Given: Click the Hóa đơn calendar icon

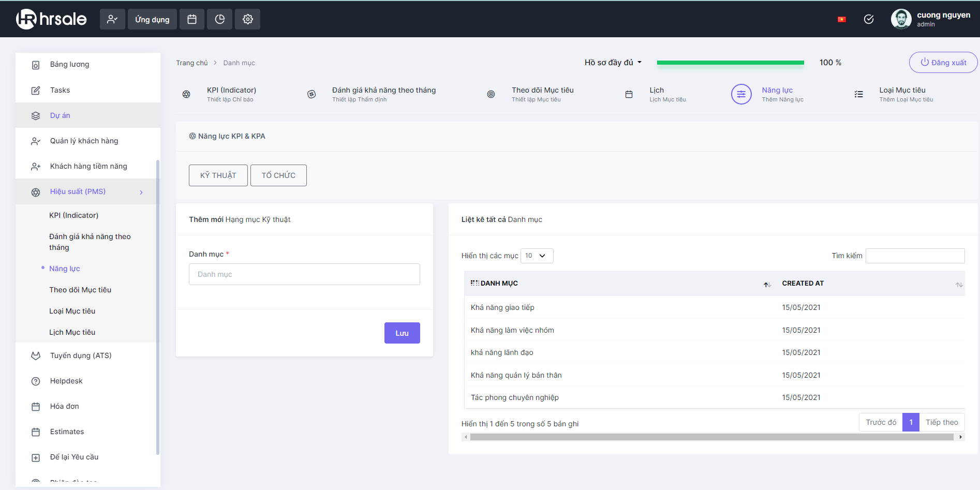Looking at the screenshot, I should (36, 407).
